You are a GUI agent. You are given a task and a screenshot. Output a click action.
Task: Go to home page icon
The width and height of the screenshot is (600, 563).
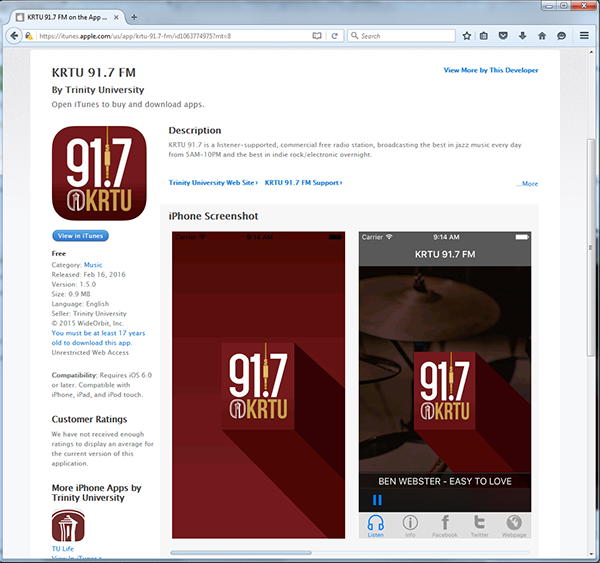[x=542, y=36]
